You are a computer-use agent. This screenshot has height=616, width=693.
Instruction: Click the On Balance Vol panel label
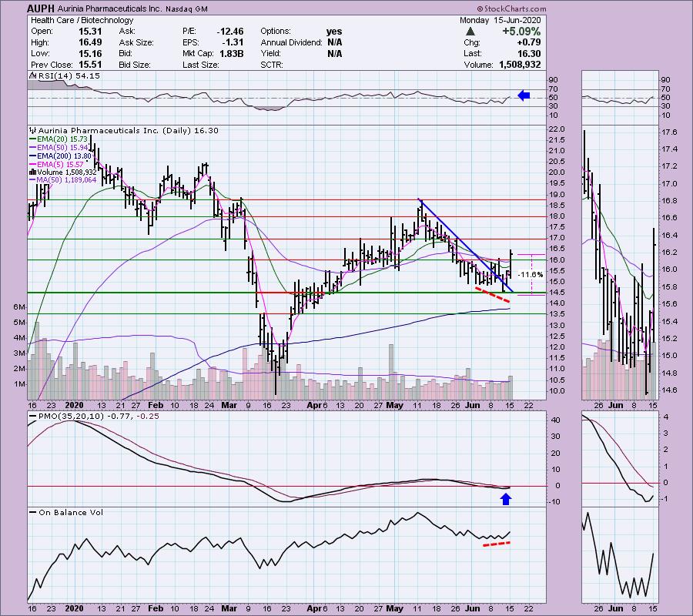71,513
